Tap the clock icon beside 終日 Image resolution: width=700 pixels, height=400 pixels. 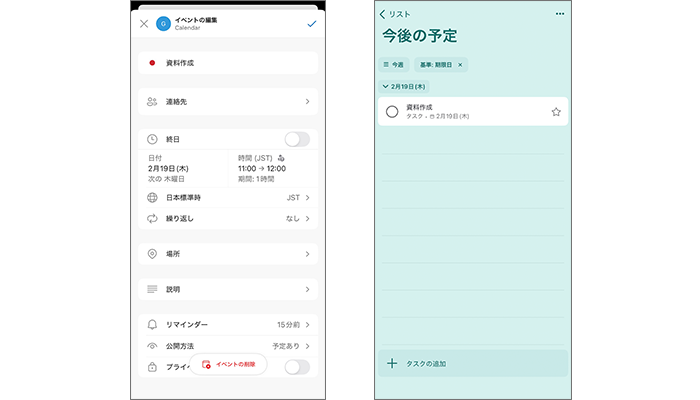(152, 139)
